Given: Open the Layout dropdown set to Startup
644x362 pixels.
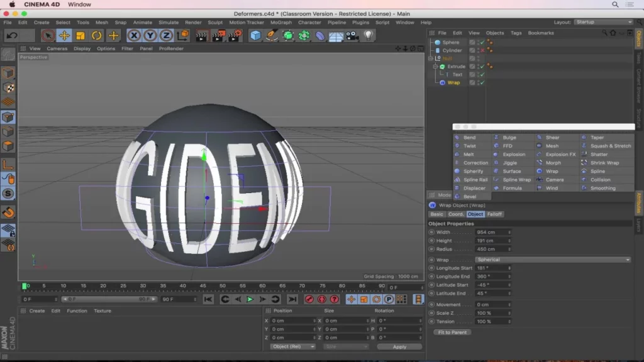Looking at the screenshot, I should (603, 22).
